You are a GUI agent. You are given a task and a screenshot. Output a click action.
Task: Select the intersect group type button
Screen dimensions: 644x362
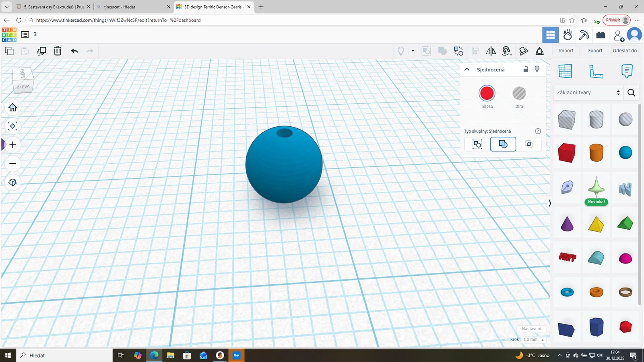pos(529,144)
